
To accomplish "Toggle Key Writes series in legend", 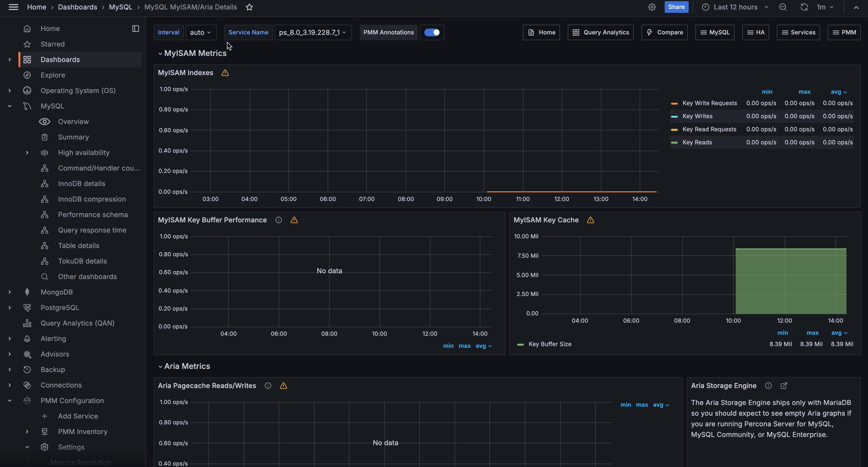I will tap(697, 116).
